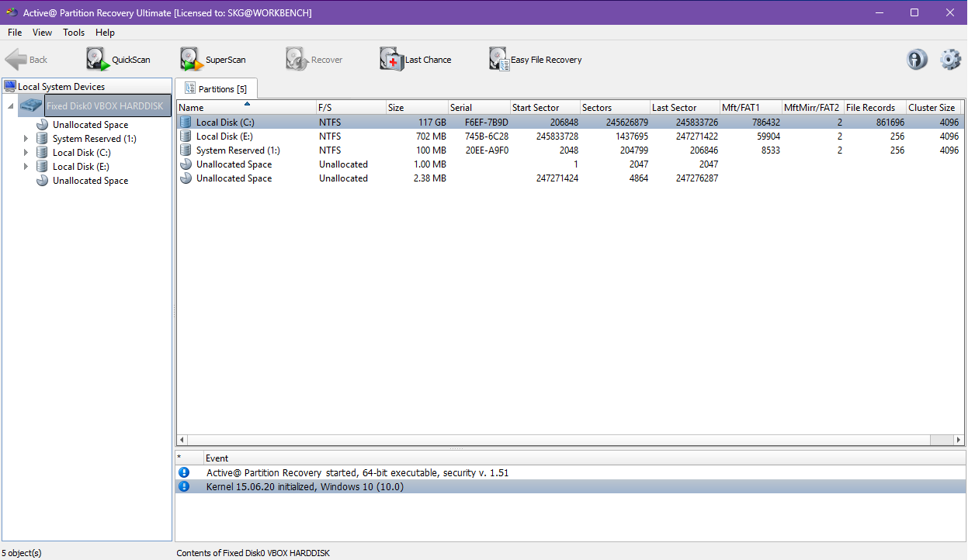Click the 702 MB size cell
968x560 pixels.
[x=429, y=137]
